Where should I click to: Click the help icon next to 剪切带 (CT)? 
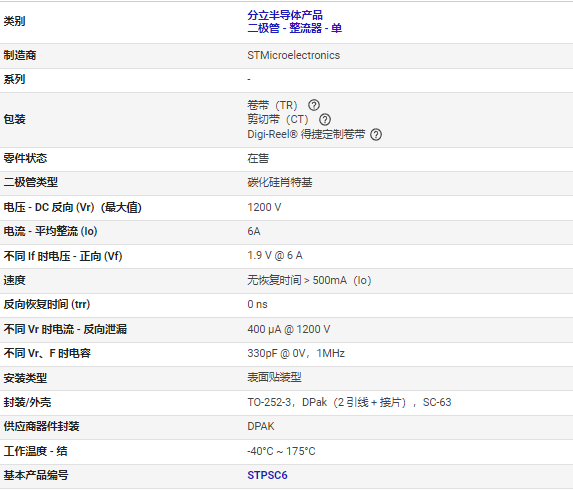coord(325,119)
